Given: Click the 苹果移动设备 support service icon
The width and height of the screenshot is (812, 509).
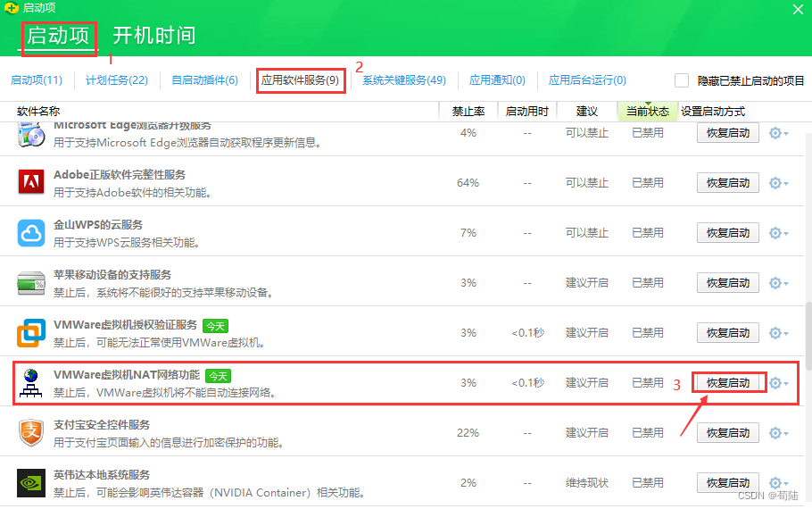Looking at the screenshot, I should (31, 283).
